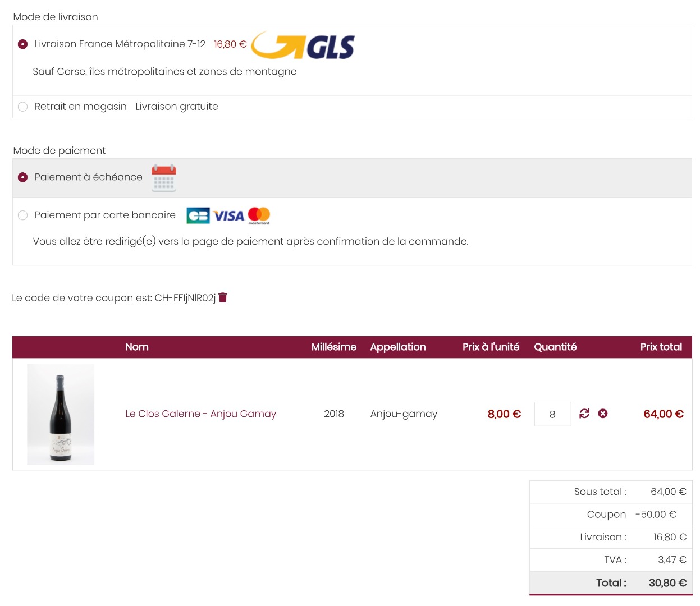Click into the quantity input field
This screenshot has width=700, height=606.
click(552, 414)
